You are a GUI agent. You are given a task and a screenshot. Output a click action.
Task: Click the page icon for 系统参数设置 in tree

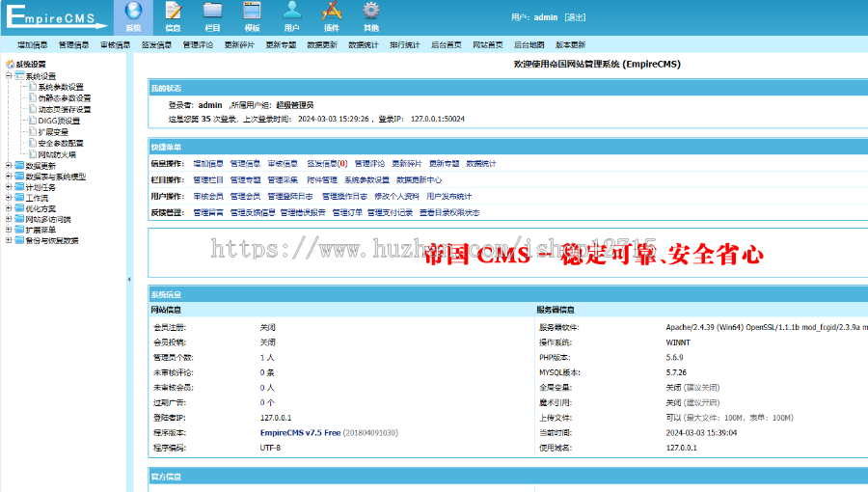click(33, 87)
